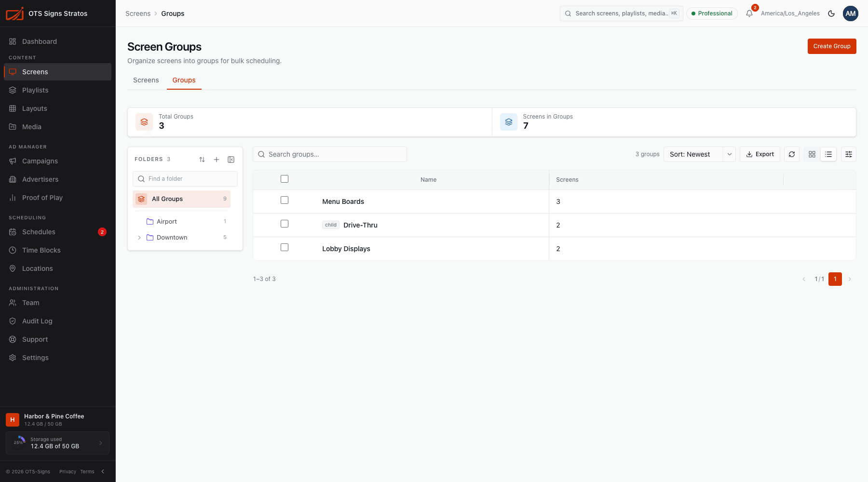Viewport: 868px width, 482px height.
Task: Open Time Blocks in the sidebar
Action: [x=58, y=250]
